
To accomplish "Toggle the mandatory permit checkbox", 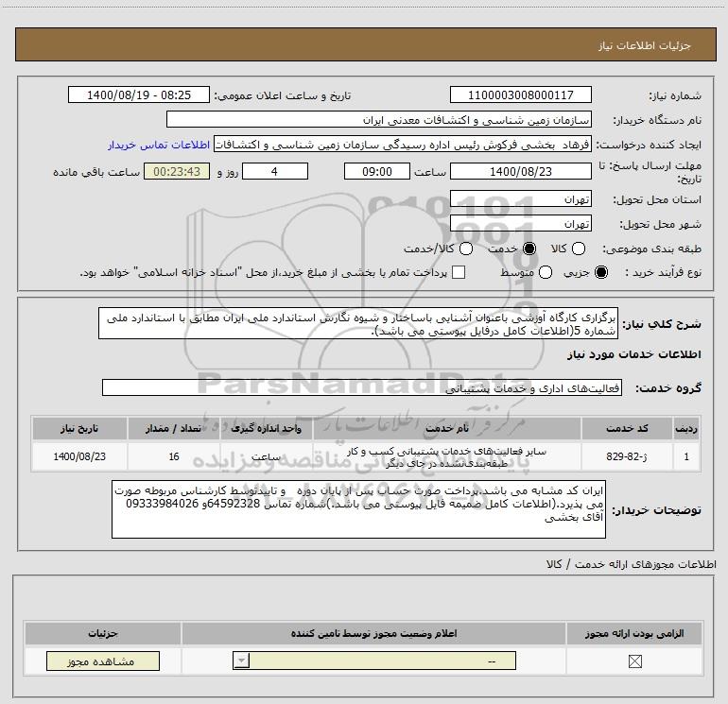I will 634,661.
